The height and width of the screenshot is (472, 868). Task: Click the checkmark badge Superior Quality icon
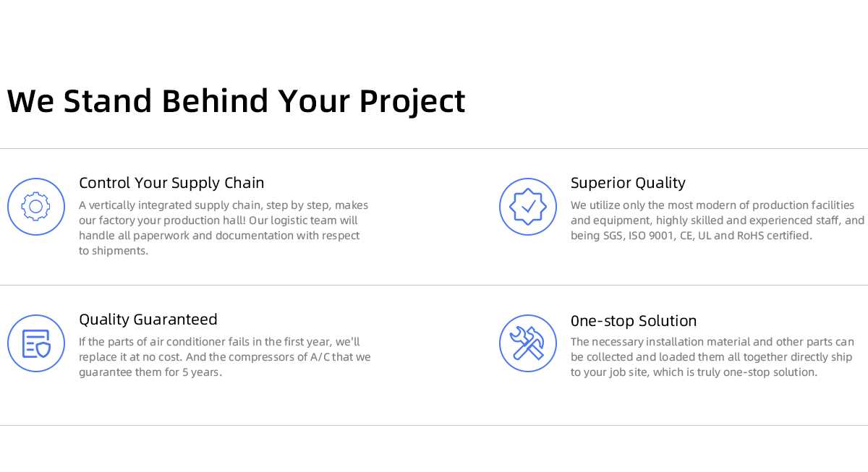(528, 207)
